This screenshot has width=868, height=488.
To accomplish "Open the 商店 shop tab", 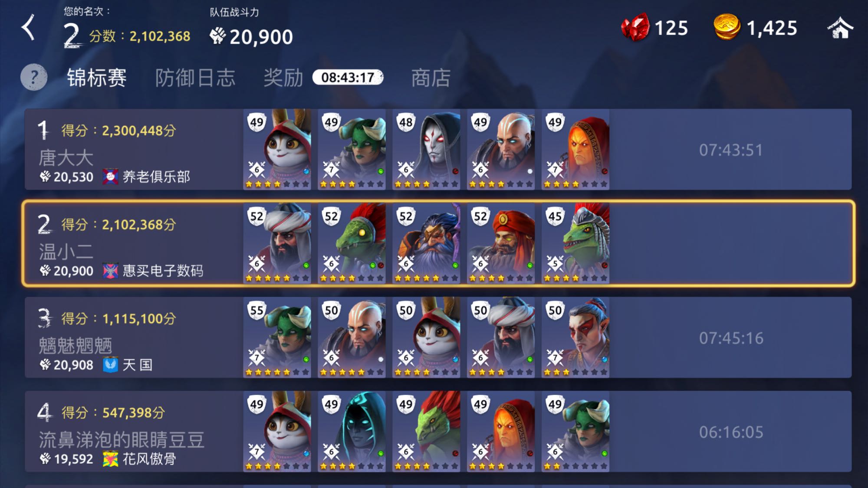I will (431, 78).
